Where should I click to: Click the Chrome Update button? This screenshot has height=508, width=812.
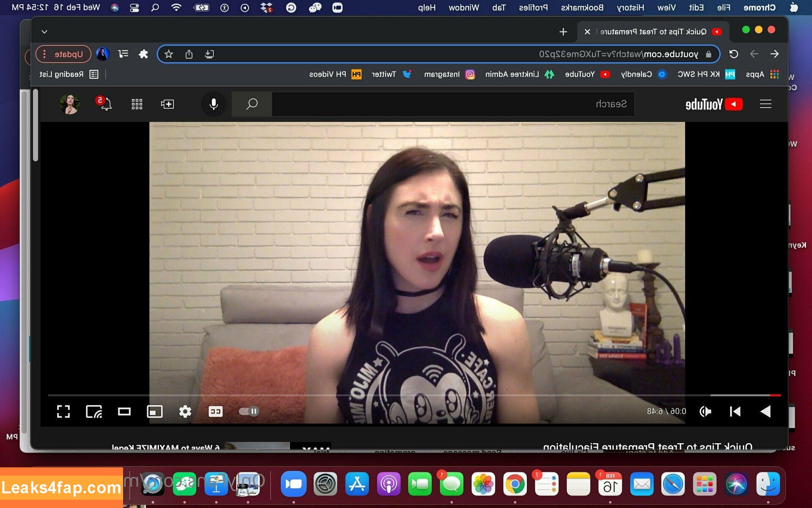coord(63,54)
